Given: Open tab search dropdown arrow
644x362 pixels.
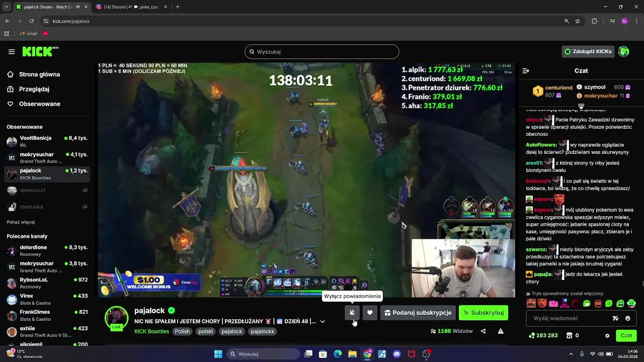Looking at the screenshot, I should [6, 7].
